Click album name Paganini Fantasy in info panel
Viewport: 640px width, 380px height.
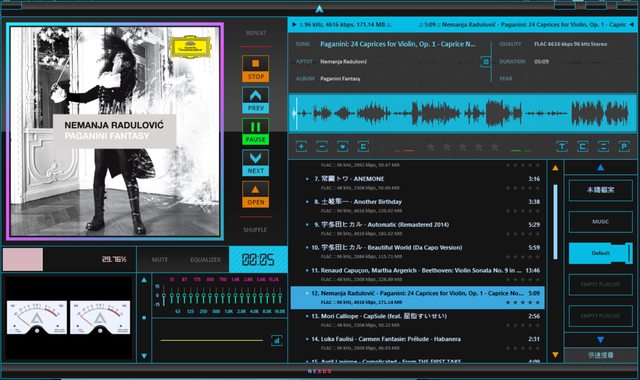click(x=340, y=78)
